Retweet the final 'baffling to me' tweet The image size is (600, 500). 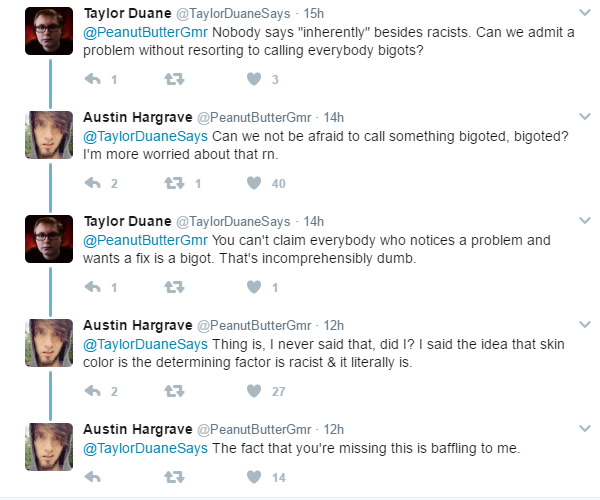tap(174, 477)
